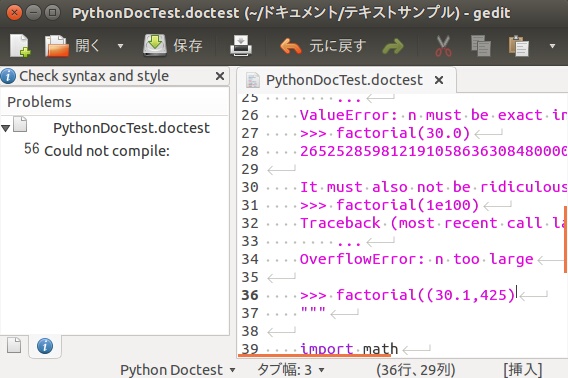Click 'Traceback (most recent call' on line 32
The height and width of the screenshot is (378, 568).
tap(434, 223)
